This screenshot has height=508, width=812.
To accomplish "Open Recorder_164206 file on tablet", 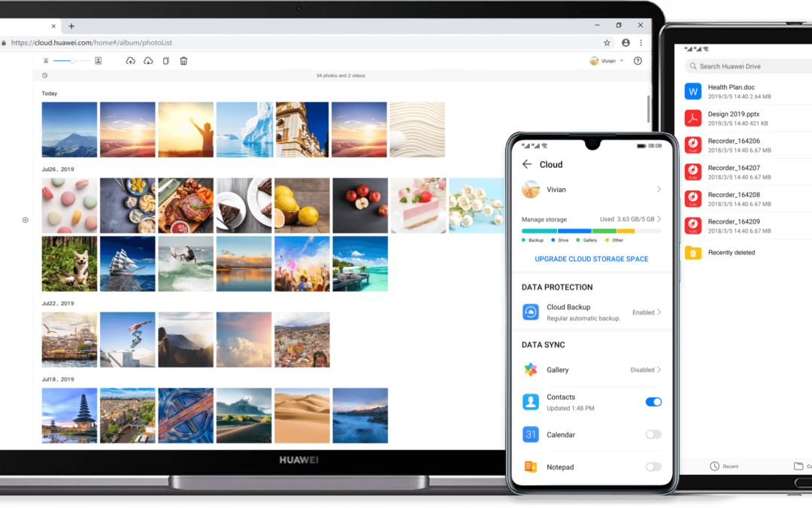I will pos(748,145).
